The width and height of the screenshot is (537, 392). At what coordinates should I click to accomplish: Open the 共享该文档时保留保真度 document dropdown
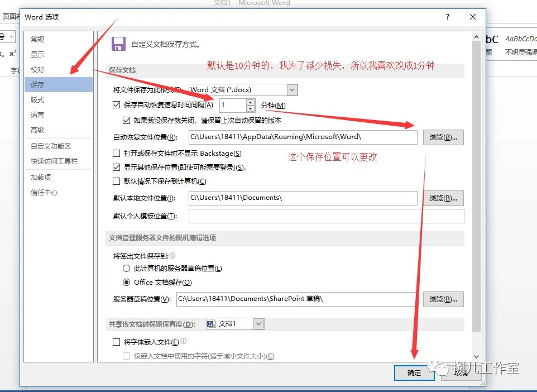[258, 324]
